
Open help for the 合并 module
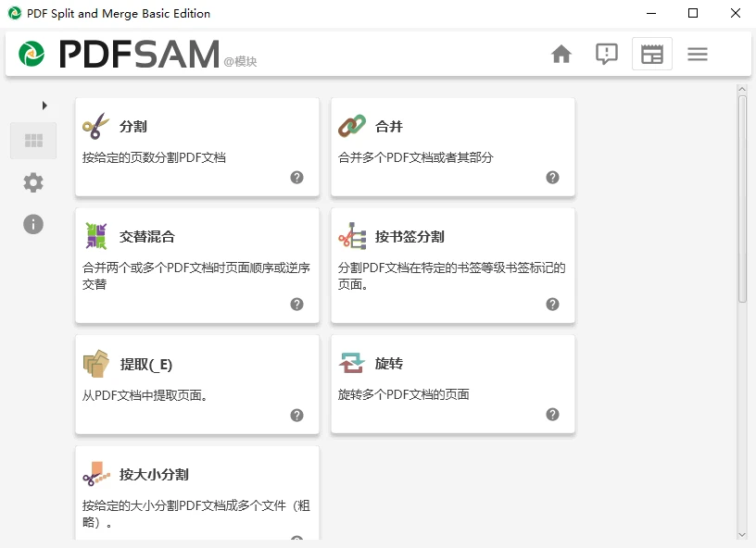pyautogui.click(x=553, y=178)
